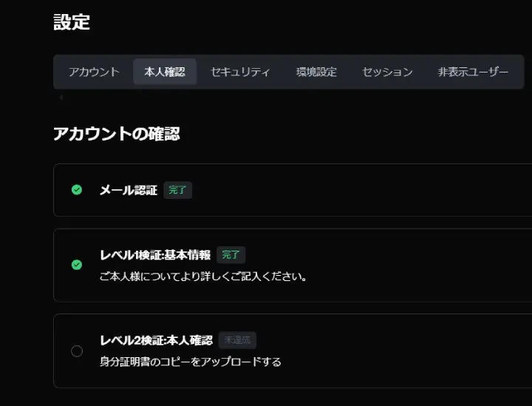532x406 pixels.
Task: Click the green checkmark beside メール認証
Action: coord(77,189)
